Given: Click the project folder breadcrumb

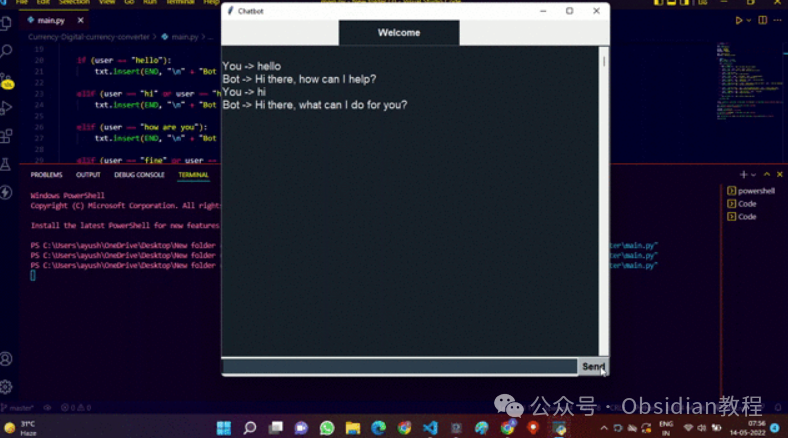Looking at the screenshot, I should point(88,37).
